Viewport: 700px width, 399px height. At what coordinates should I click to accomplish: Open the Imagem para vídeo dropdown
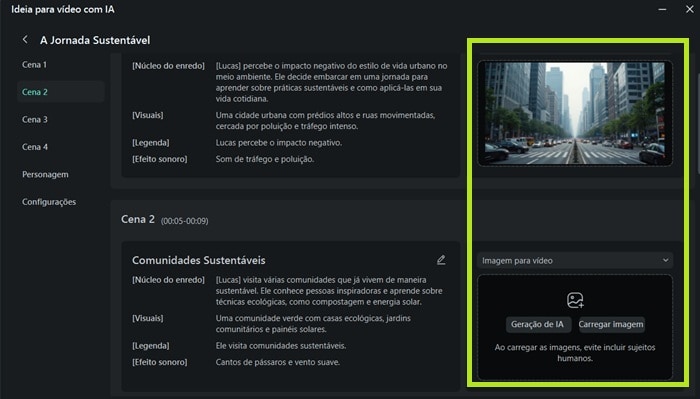pos(575,260)
